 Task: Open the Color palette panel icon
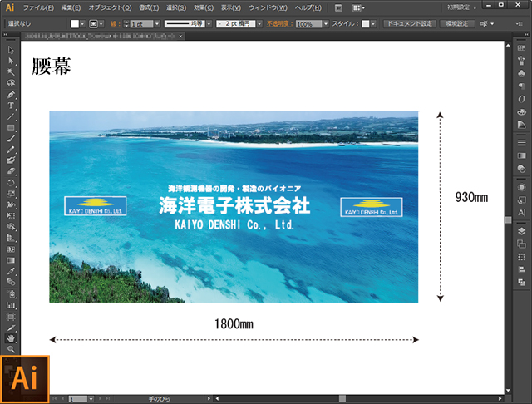[x=521, y=112]
